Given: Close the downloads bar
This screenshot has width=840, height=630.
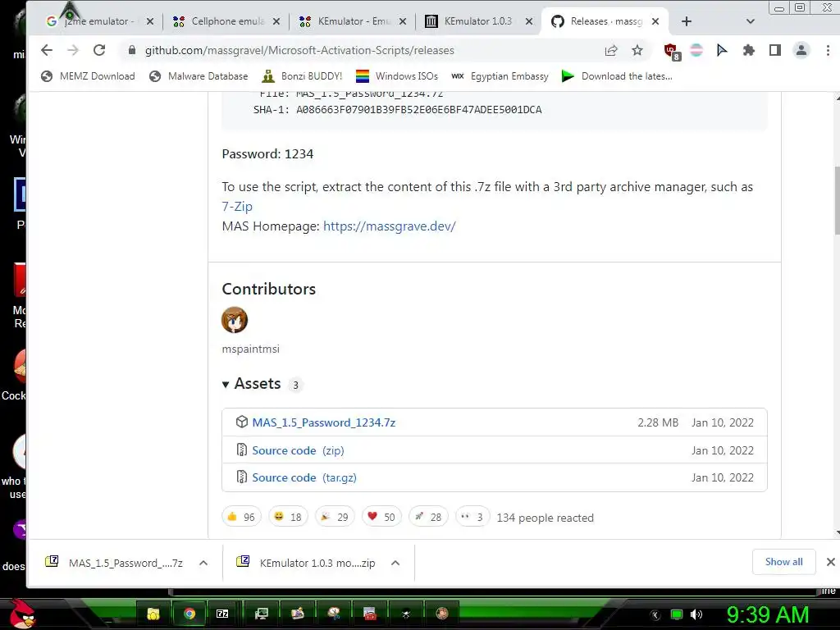Looking at the screenshot, I should [x=830, y=562].
